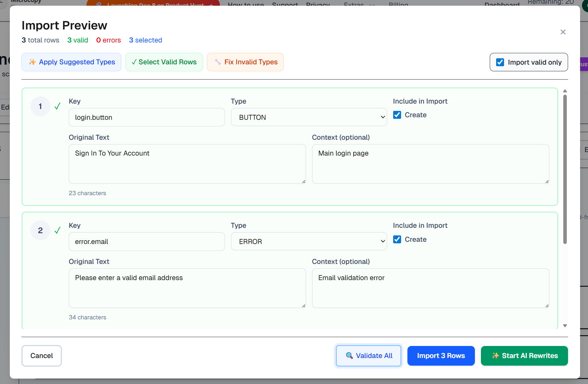
Task: Open the Dashboard from the top navigation
Action: pyautogui.click(x=502, y=5)
